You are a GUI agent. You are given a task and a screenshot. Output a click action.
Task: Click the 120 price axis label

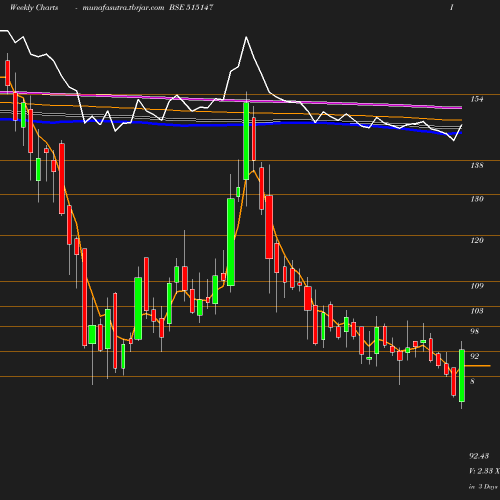coord(477,240)
